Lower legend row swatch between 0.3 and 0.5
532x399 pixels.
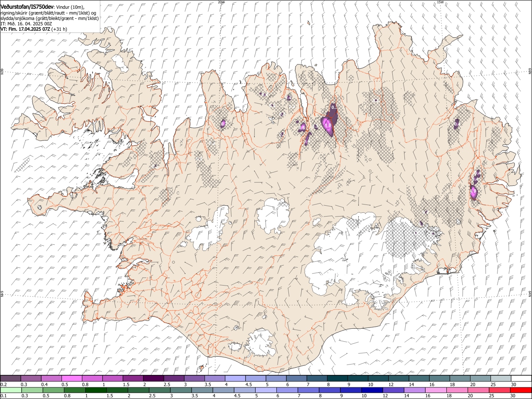click(x=32, y=390)
